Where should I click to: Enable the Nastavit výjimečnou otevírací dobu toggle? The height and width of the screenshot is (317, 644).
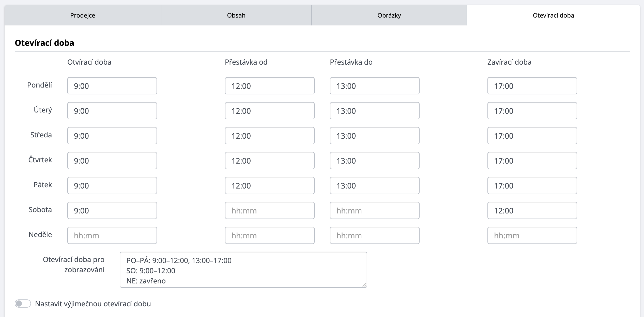point(23,304)
